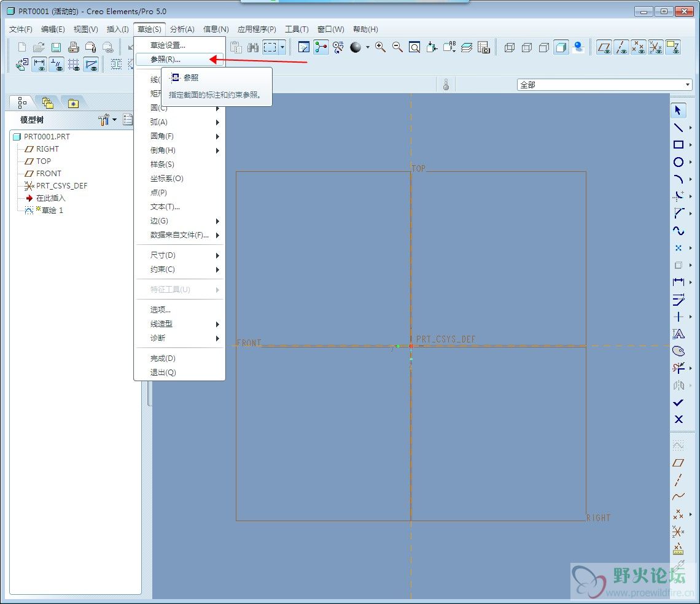Toggle datum points visibility
Viewport: 700px width, 604px height.
(639, 47)
